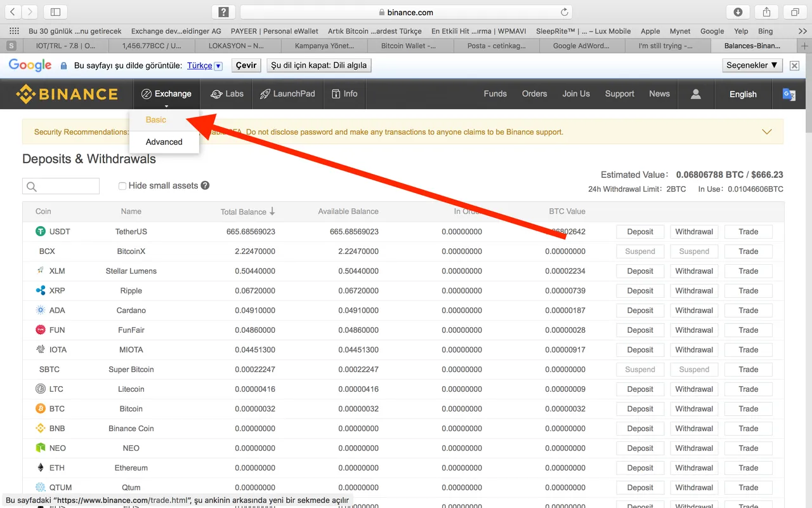Click Deposit button for USDT
The width and height of the screenshot is (812, 508).
click(640, 232)
